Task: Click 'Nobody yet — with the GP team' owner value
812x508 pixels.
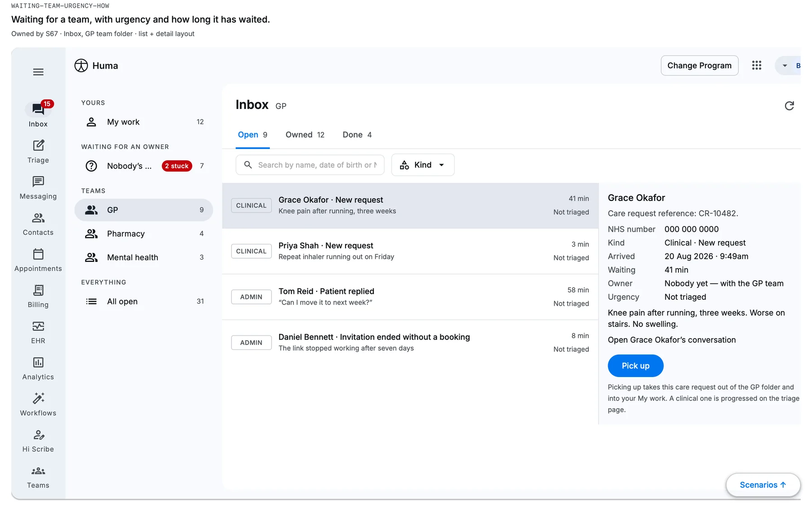Action: (724, 284)
